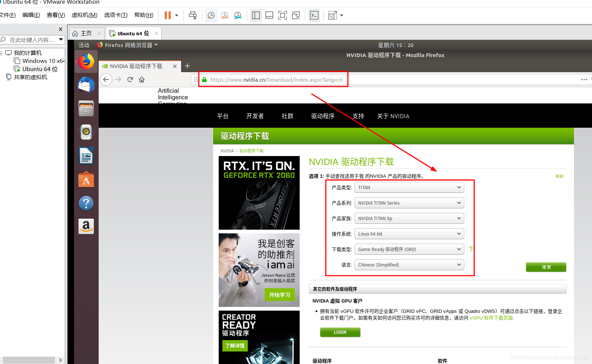The height and width of the screenshot is (364, 592).
Task: Open the 社群 nav item
Action: tap(288, 116)
